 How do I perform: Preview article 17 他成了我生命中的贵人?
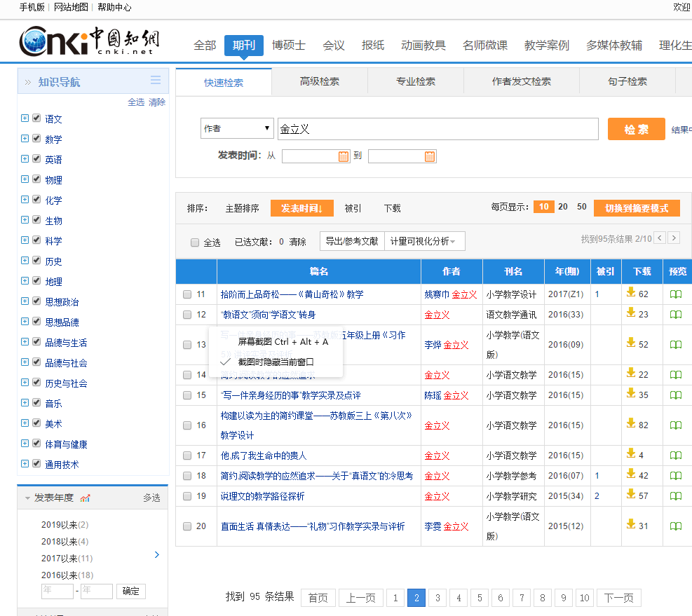(x=676, y=456)
